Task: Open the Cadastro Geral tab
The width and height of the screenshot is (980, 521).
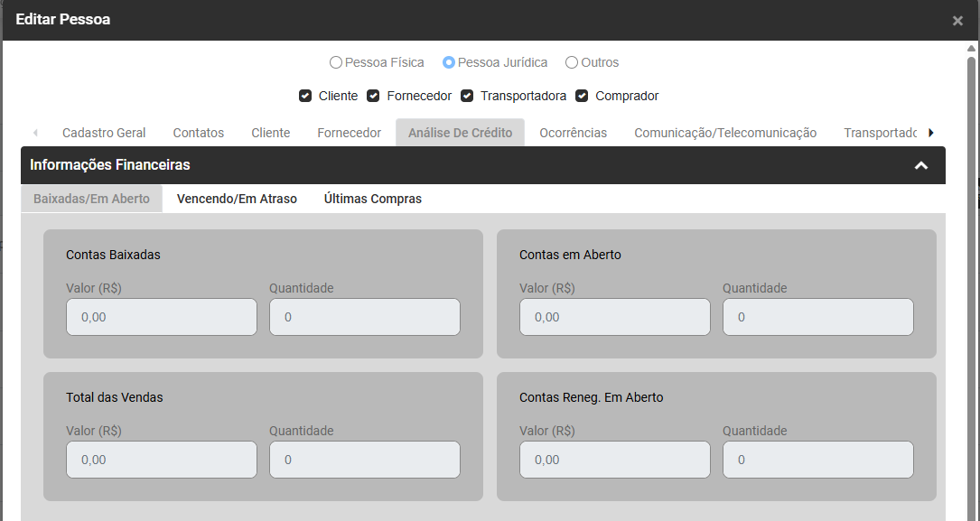Action: pos(104,133)
